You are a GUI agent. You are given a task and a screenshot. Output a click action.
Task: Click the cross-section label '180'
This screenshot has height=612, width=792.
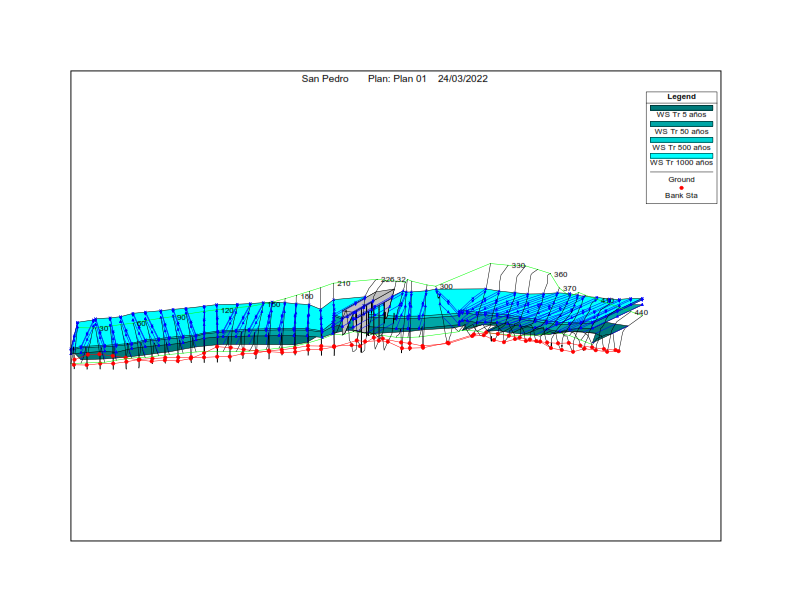307,296
